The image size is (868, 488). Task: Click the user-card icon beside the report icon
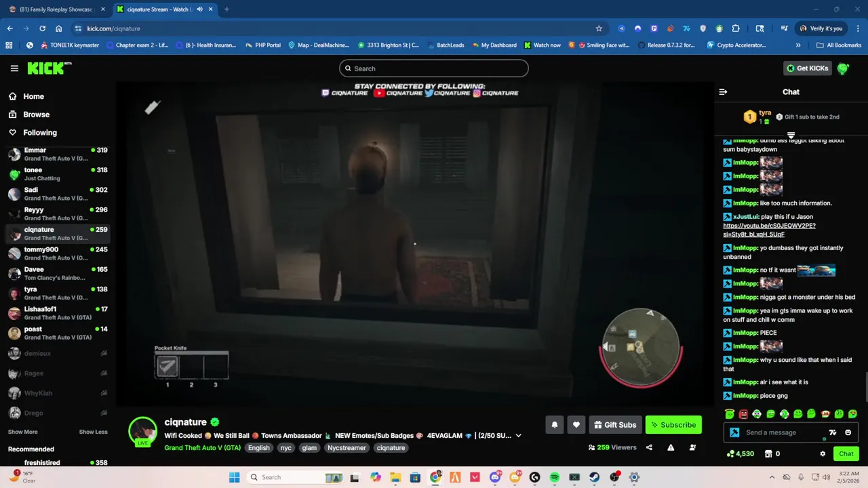click(x=692, y=447)
